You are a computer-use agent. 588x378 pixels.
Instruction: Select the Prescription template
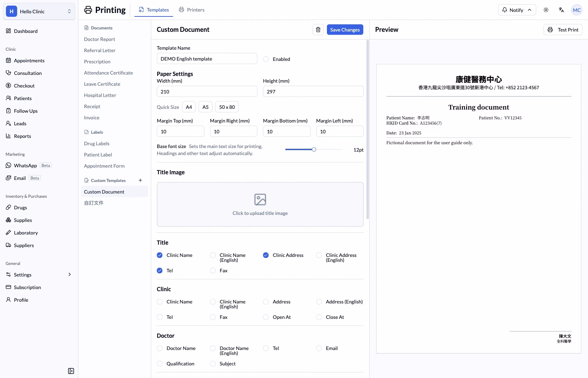pos(97,62)
